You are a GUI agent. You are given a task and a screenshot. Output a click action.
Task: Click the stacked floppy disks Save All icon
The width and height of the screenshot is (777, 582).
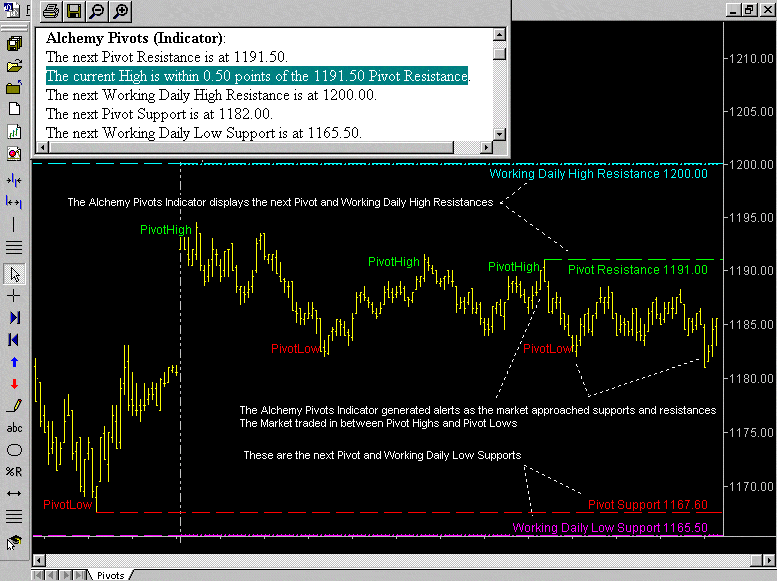click(14, 44)
